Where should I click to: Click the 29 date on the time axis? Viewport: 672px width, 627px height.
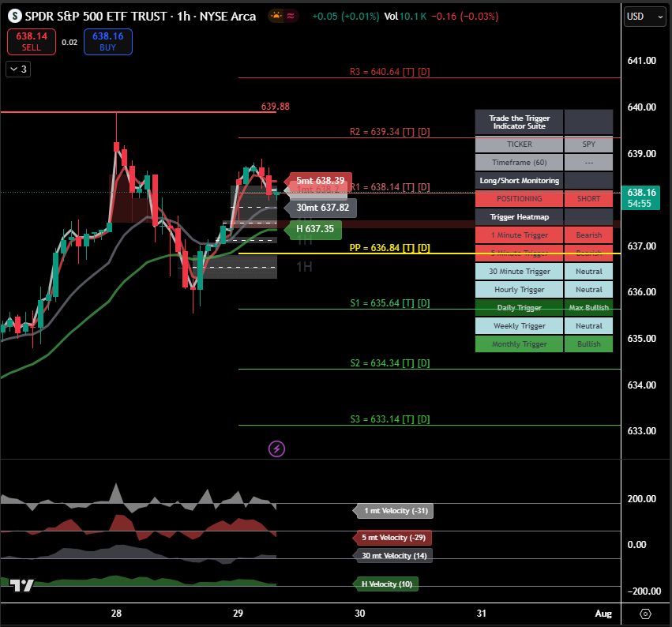pyautogui.click(x=238, y=614)
